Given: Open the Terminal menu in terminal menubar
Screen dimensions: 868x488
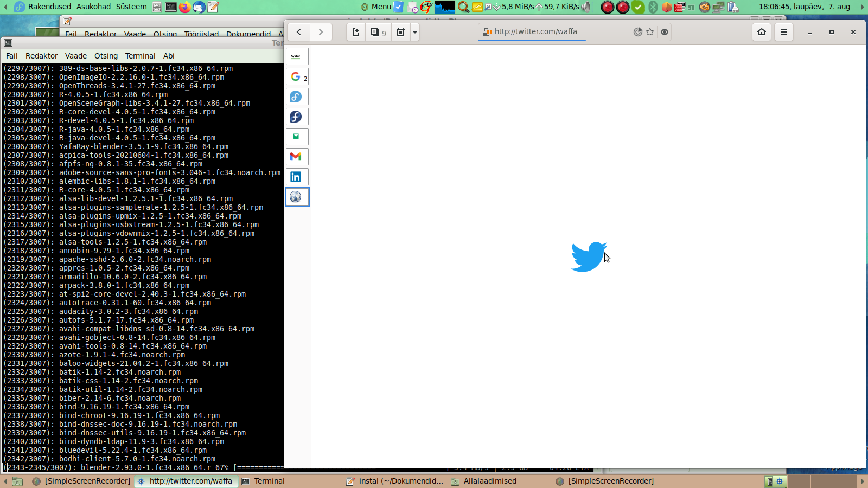Looking at the screenshot, I should click(x=141, y=56).
